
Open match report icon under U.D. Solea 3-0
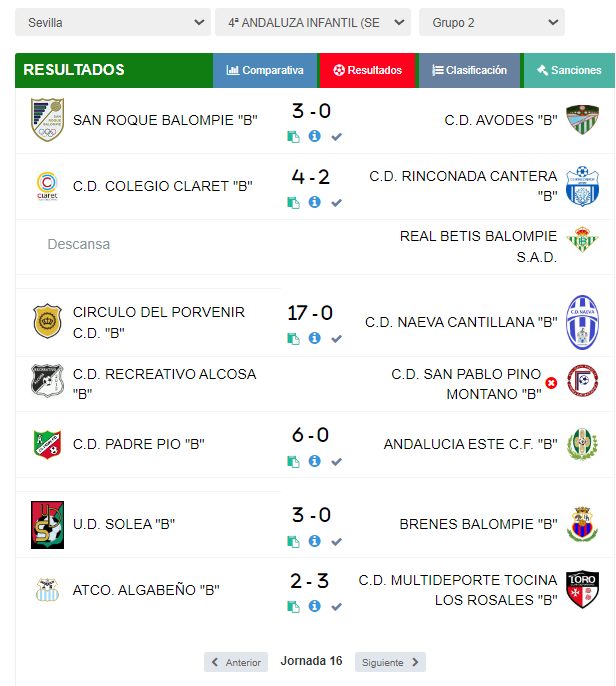pos(293,542)
